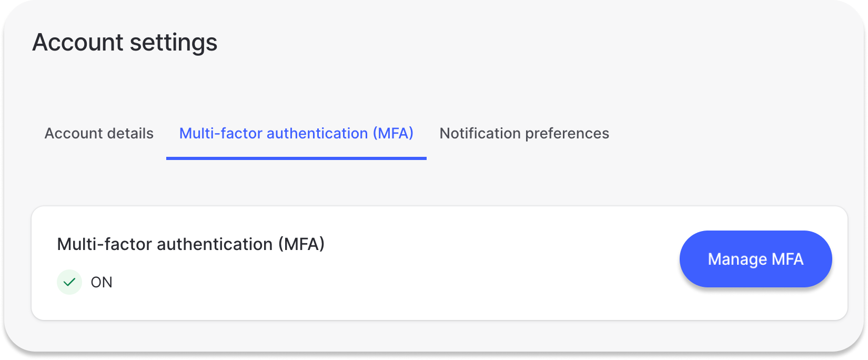Click "authentication" in the card heading
Viewport: 868px width, 360px height.
215,244
